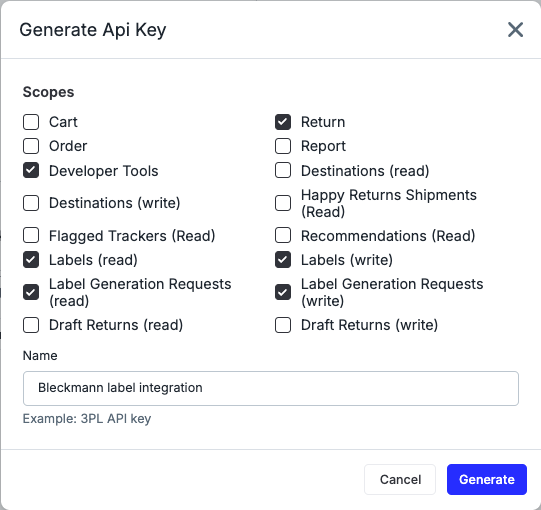Check Destinations (read) scope
The image size is (541, 510).
[283, 170]
